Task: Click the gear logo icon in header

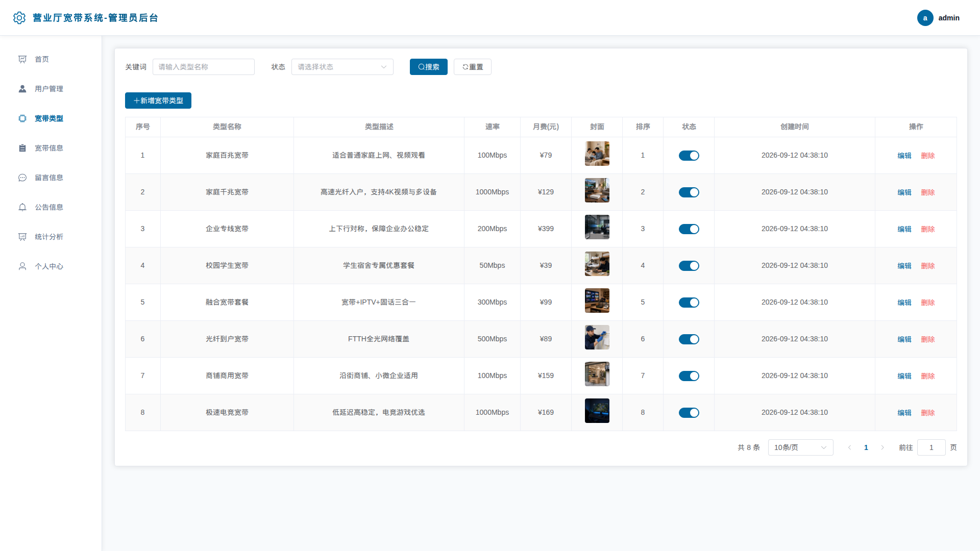Action: [19, 18]
